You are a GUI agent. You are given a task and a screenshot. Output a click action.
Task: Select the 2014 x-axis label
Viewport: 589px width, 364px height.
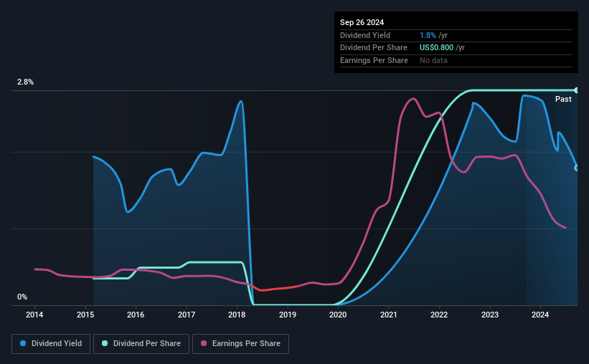34,315
